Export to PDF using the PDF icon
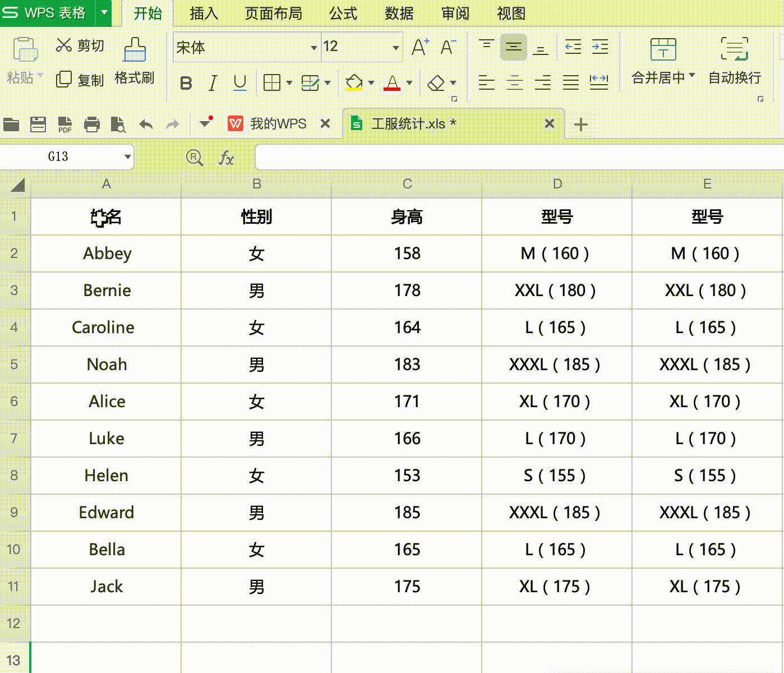Image resolution: width=784 pixels, height=673 pixels. pyautogui.click(x=65, y=124)
